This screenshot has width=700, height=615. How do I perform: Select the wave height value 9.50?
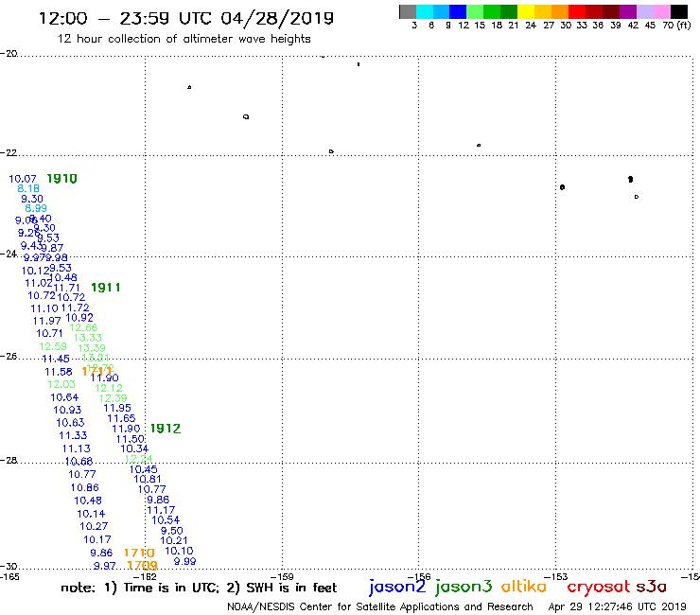click(172, 531)
